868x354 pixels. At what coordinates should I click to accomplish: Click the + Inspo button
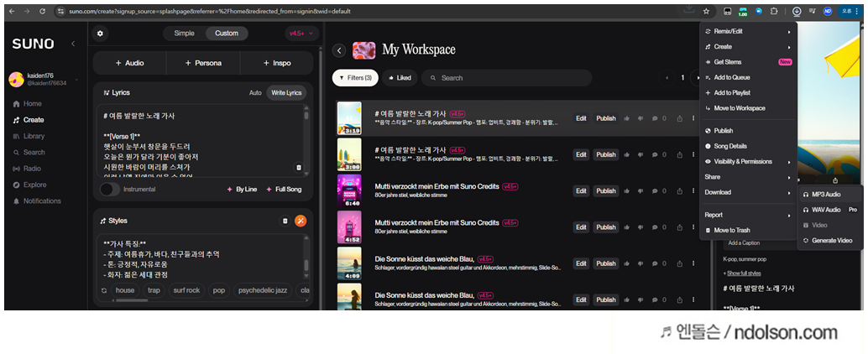tap(277, 63)
